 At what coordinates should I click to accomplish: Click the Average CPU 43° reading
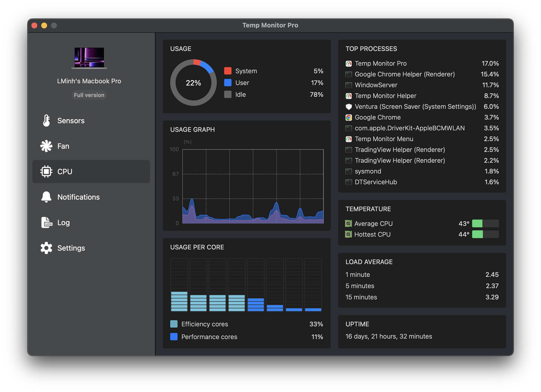coord(464,223)
